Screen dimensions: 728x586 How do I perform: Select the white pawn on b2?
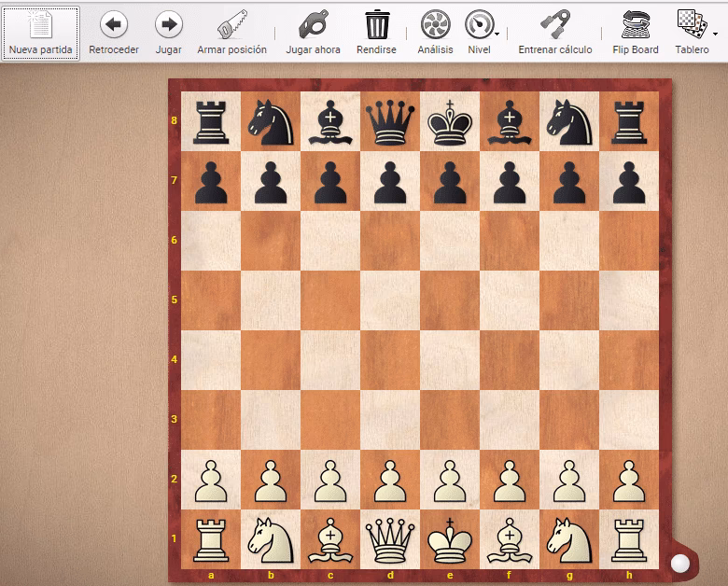pyautogui.click(x=271, y=481)
